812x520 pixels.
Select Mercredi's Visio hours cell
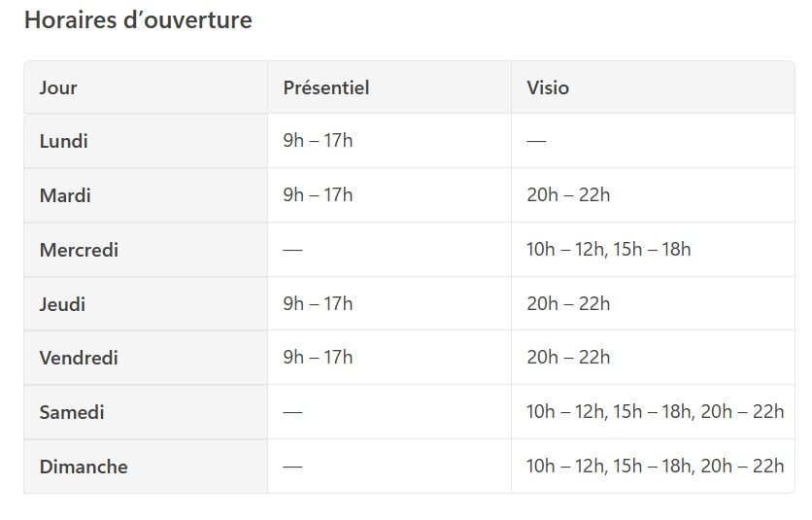click(608, 250)
